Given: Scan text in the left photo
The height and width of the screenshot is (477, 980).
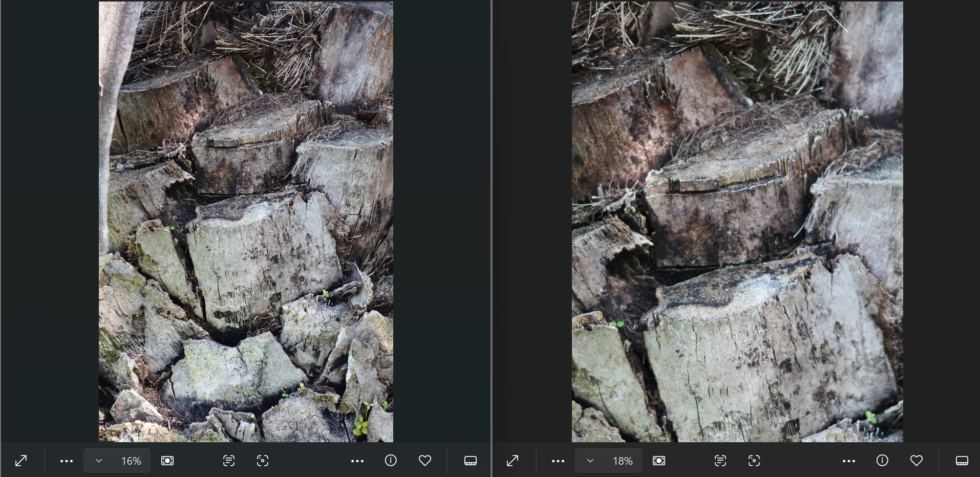Looking at the screenshot, I should (229, 461).
